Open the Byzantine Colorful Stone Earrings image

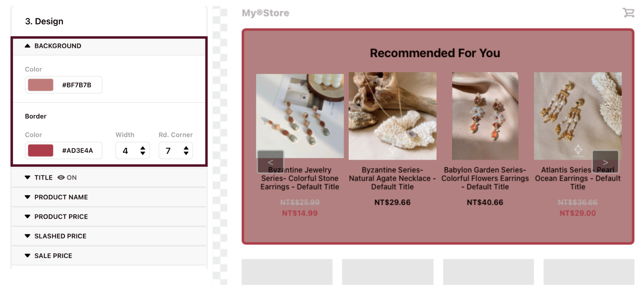coord(300,116)
